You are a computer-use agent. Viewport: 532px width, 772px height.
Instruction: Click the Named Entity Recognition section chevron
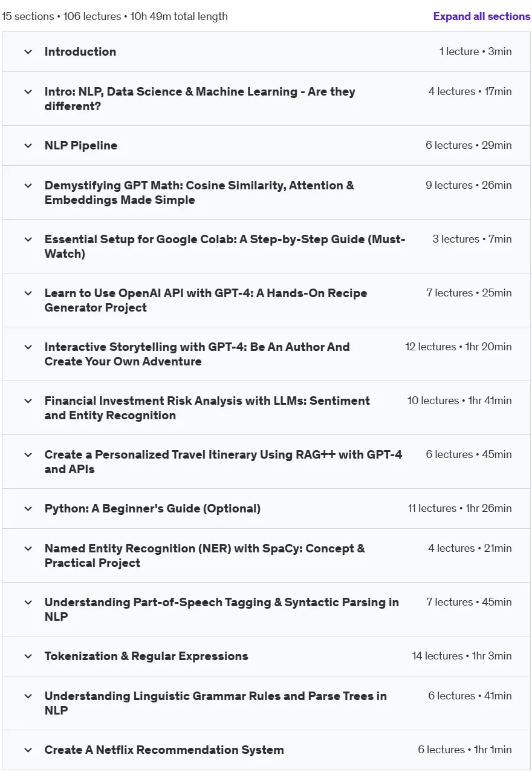coord(28,549)
